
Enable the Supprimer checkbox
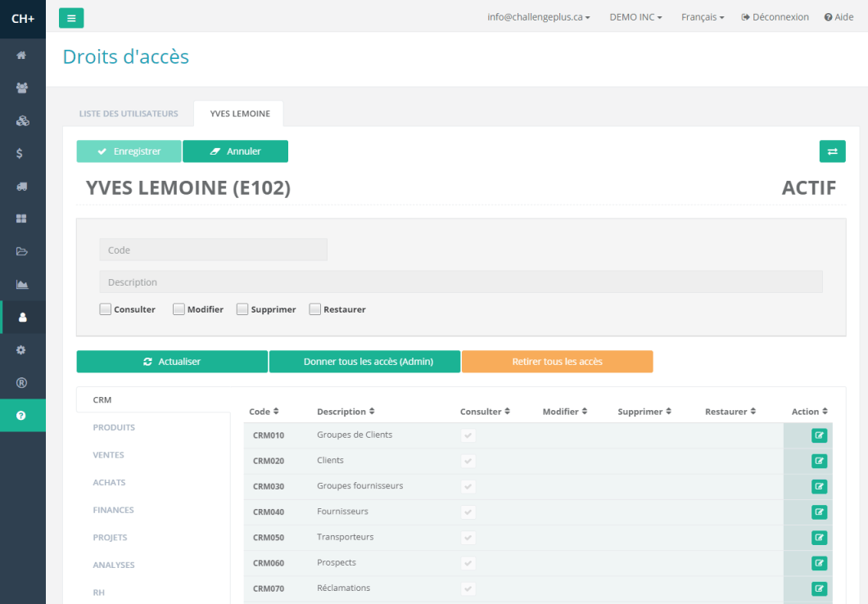click(x=242, y=309)
